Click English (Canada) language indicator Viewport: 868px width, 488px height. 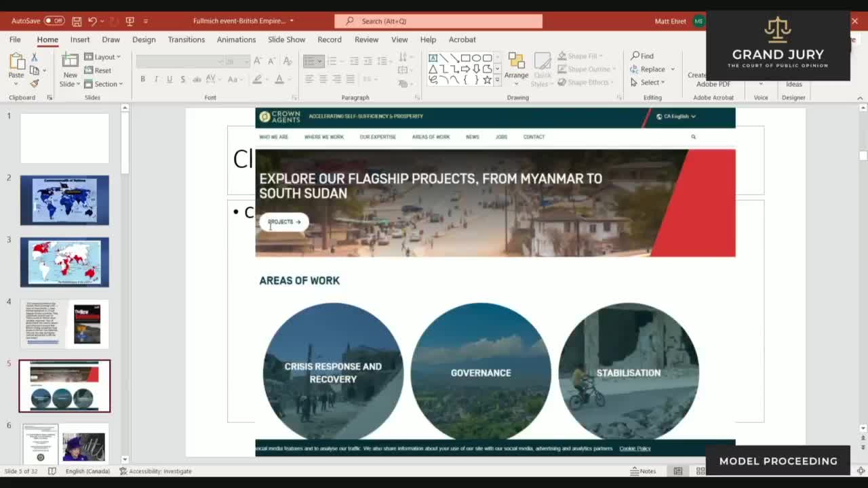point(87,471)
